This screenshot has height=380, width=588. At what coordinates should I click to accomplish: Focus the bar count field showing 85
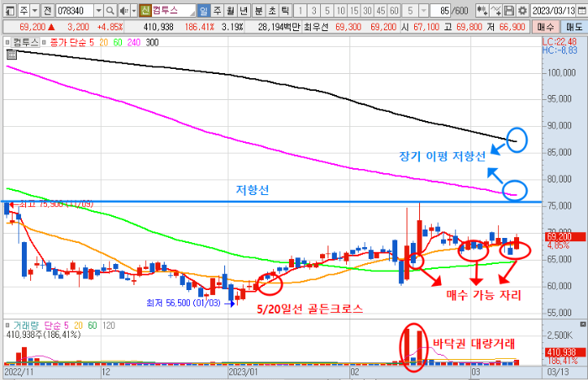pyautogui.click(x=440, y=11)
